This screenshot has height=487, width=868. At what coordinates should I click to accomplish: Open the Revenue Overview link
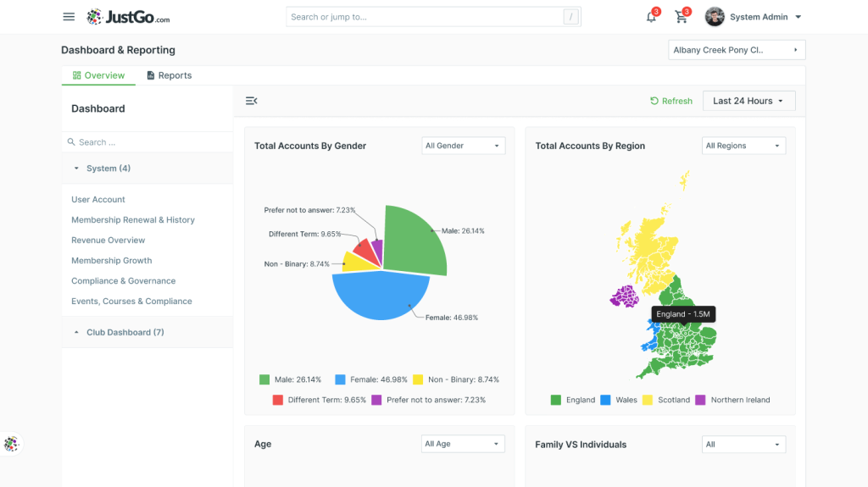click(108, 241)
